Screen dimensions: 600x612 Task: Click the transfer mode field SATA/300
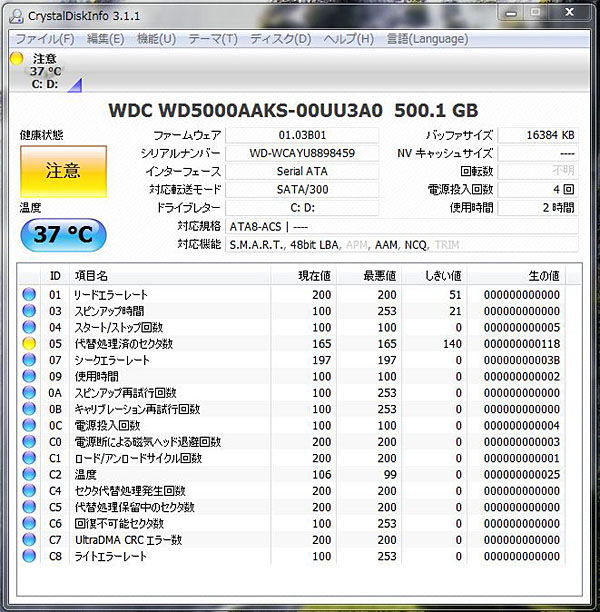tap(302, 190)
